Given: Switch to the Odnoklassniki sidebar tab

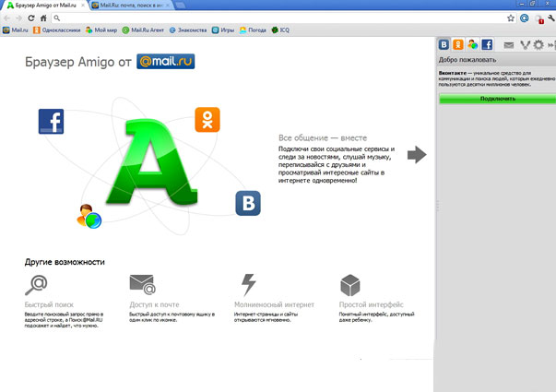Looking at the screenshot, I should 458,44.
